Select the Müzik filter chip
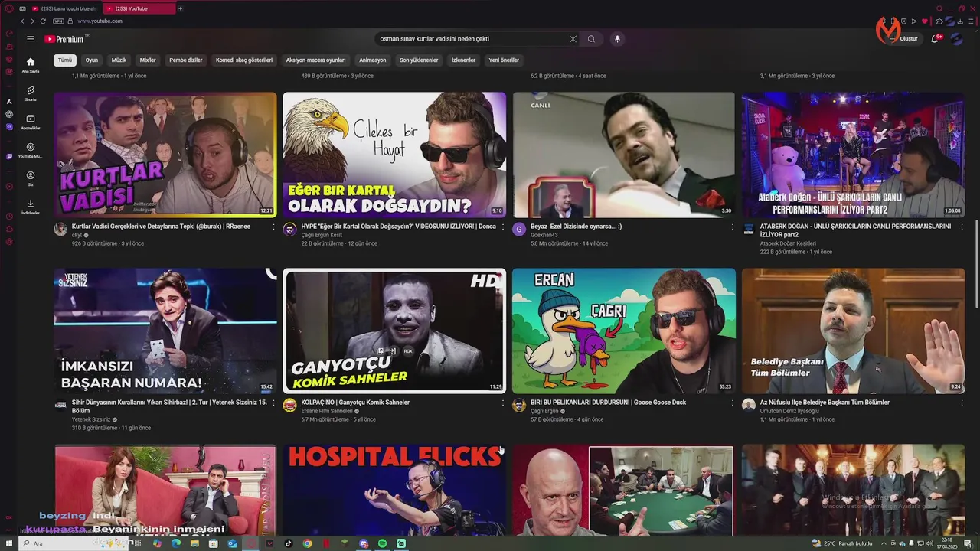 (x=119, y=60)
